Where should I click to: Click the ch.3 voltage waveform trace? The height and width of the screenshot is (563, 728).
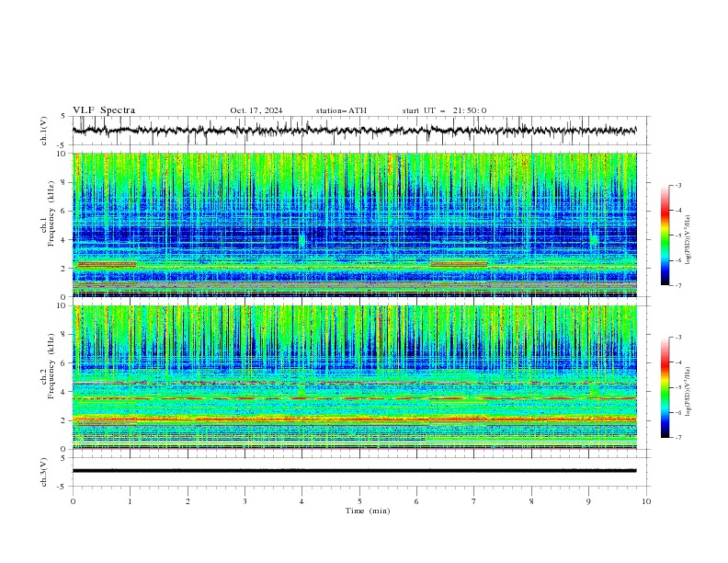coord(354,471)
